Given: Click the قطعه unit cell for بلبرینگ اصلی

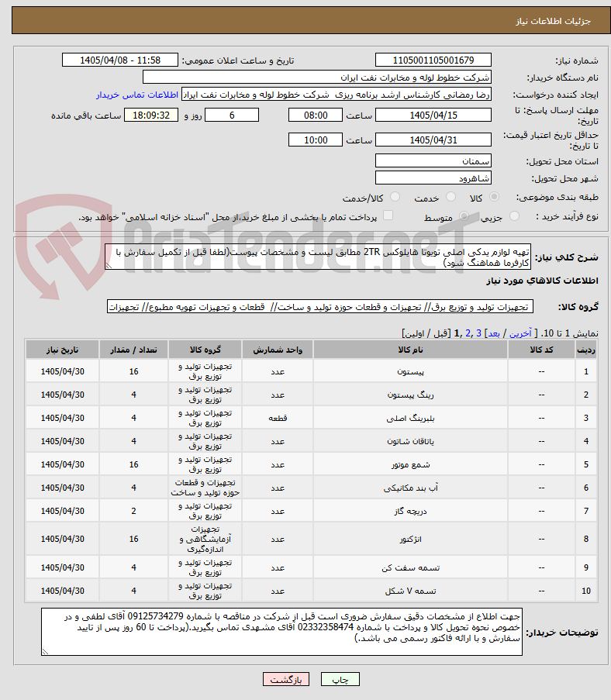Looking at the screenshot, I should [278, 418].
